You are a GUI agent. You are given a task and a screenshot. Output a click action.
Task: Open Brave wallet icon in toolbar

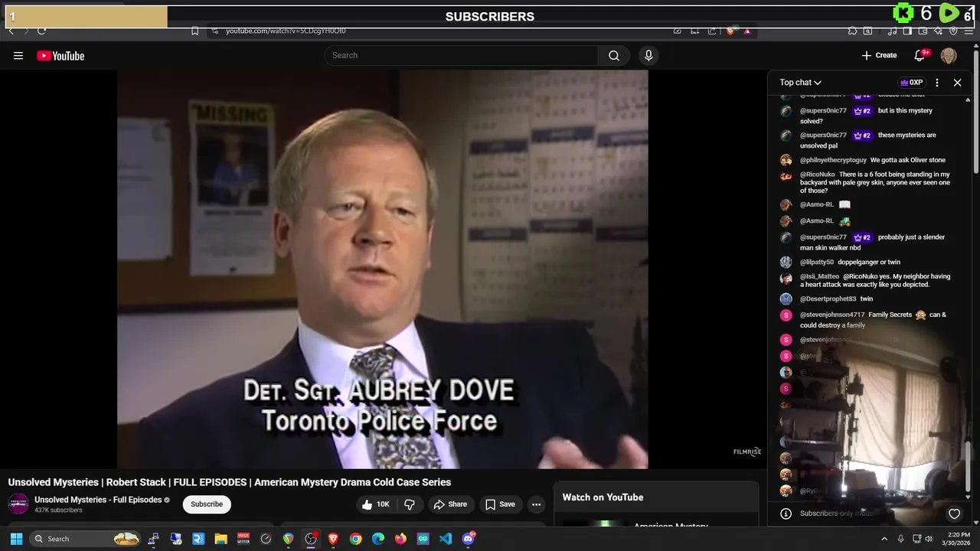[x=923, y=31]
